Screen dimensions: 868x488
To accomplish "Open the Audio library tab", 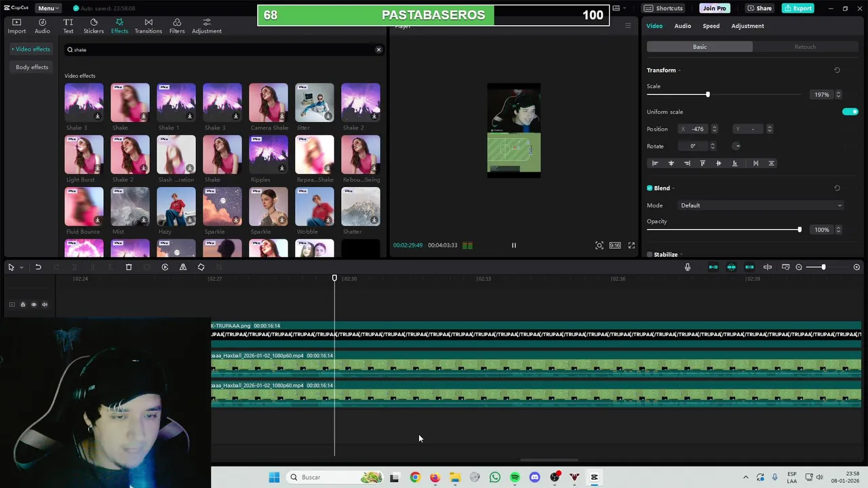I will tap(42, 26).
